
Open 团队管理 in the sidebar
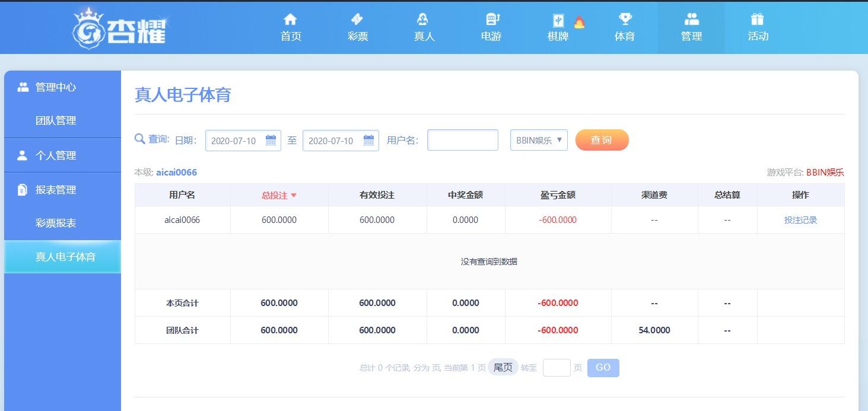pyautogui.click(x=56, y=120)
